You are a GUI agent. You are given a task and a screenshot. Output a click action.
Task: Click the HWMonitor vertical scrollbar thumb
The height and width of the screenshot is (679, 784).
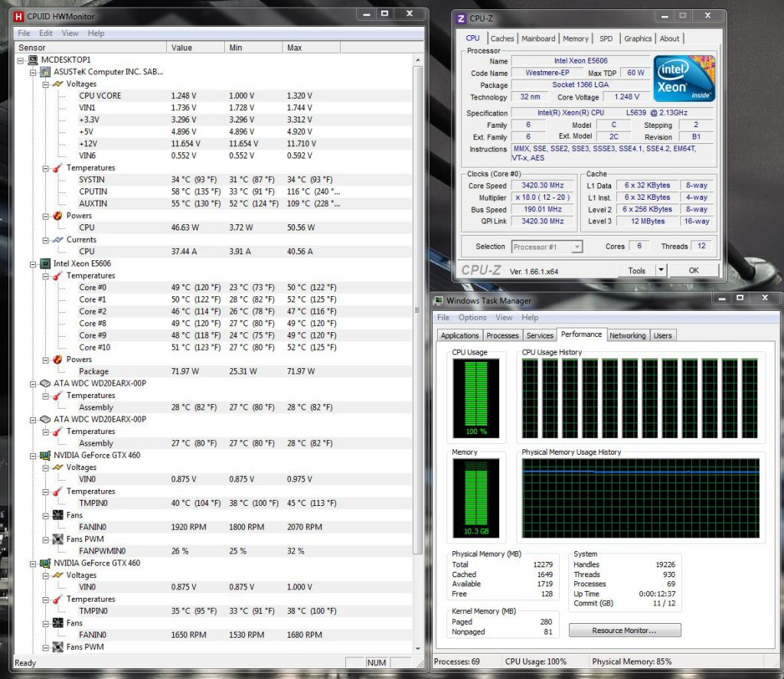[x=417, y=310]
